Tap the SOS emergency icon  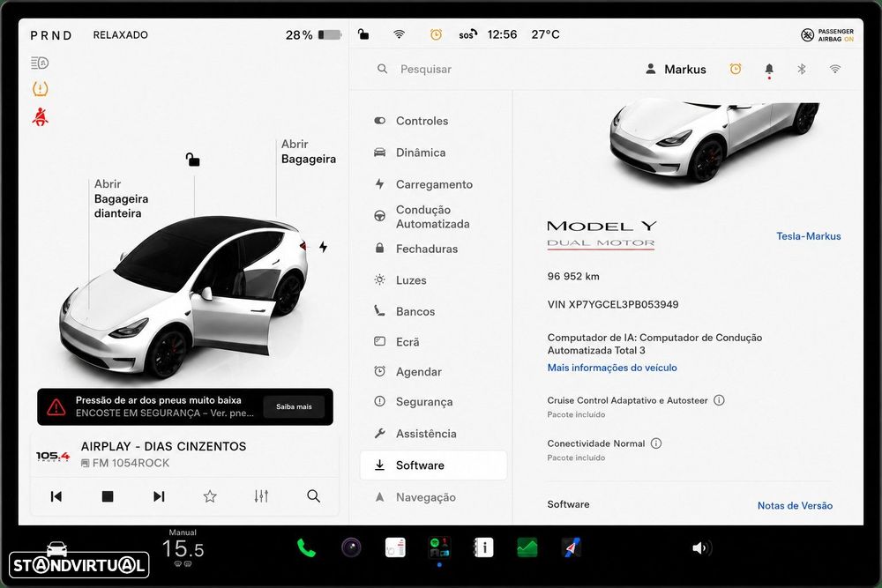[467, 34]
